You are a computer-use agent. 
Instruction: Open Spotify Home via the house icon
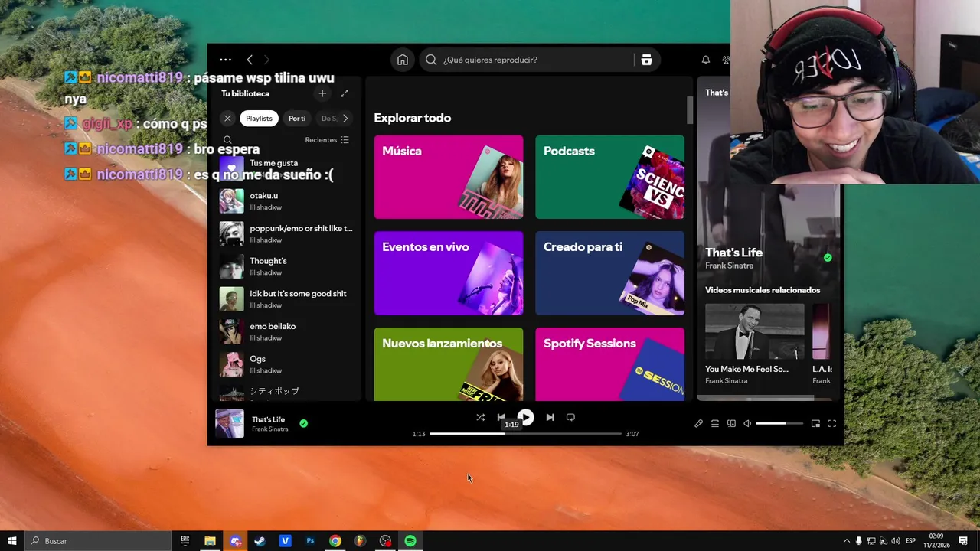pyautogui.click(x=403, y=60)
